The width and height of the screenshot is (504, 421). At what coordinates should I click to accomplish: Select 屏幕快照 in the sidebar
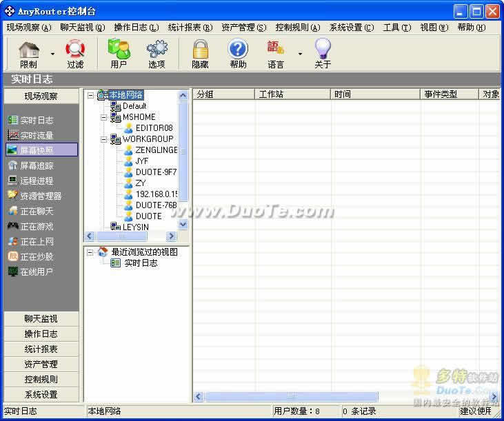pyautogui.click(x=42, y=150)
